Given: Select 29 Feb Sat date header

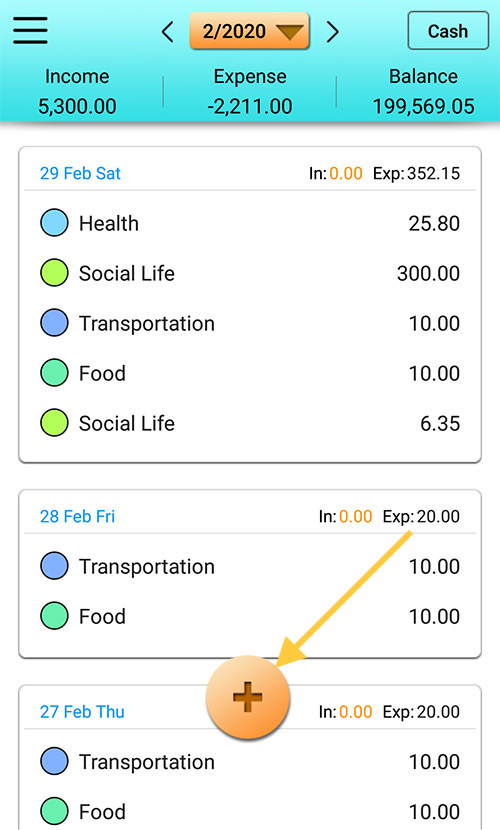Looking at the screenshot, I should click(x=80, y=173).
